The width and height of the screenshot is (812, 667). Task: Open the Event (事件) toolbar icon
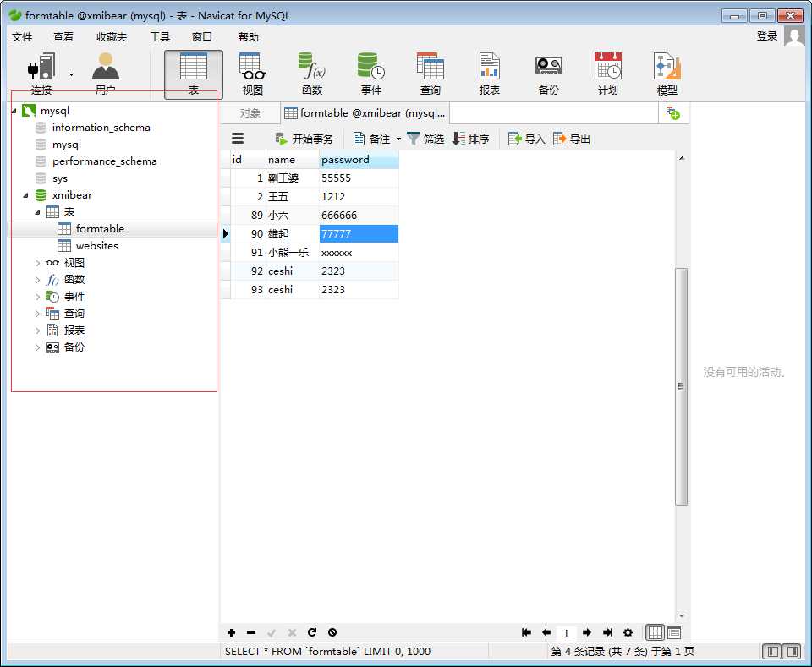(x=370, y=74)
